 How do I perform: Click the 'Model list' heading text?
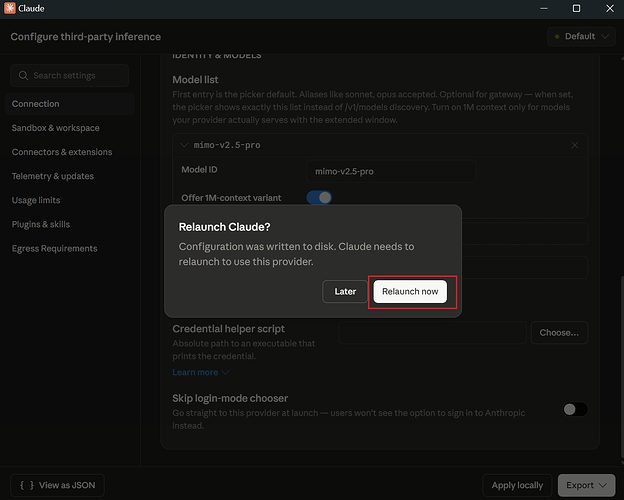click(x=195, y=80)
